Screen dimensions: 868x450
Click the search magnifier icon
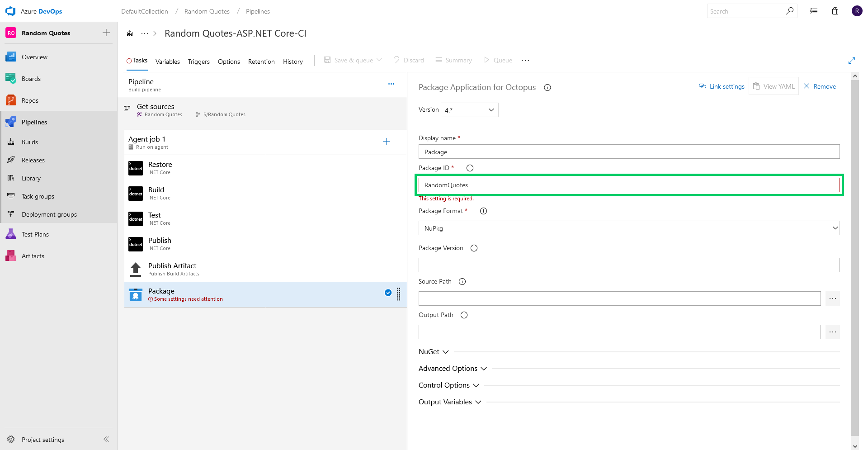point(790,11)
